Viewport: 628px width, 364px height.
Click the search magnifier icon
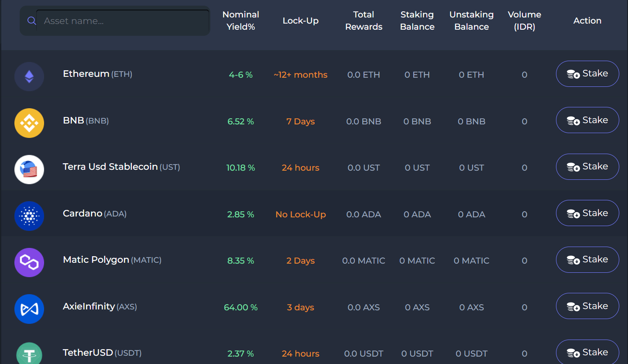[x=31, y=21]
